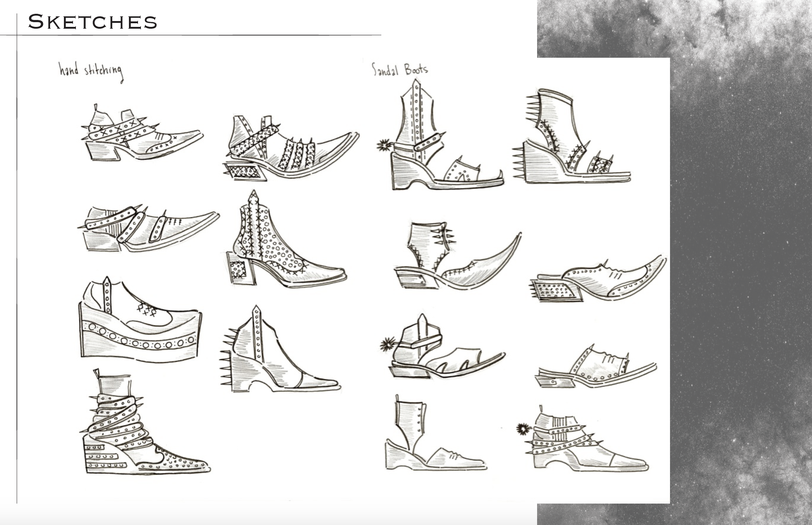Select the handwritten Sandal Boots label
Screen dimensions: 812x525
pos(399,69)
